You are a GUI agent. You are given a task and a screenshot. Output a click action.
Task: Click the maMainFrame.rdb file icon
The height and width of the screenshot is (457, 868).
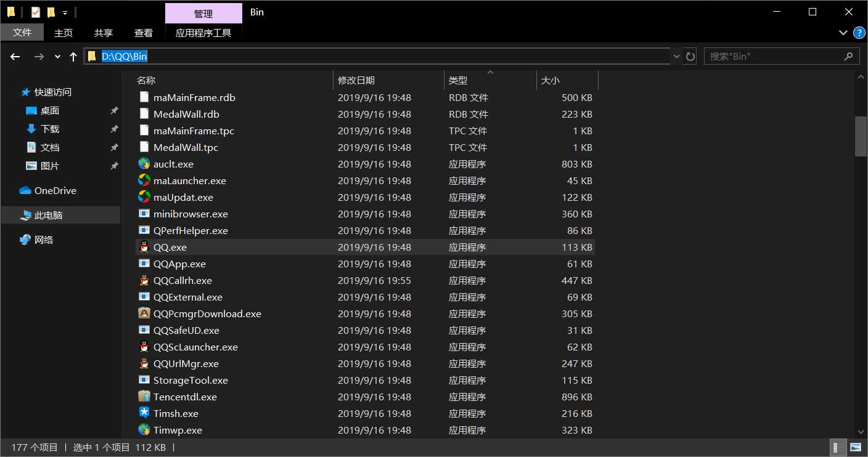pyautogui.click(x=144, y=97)
